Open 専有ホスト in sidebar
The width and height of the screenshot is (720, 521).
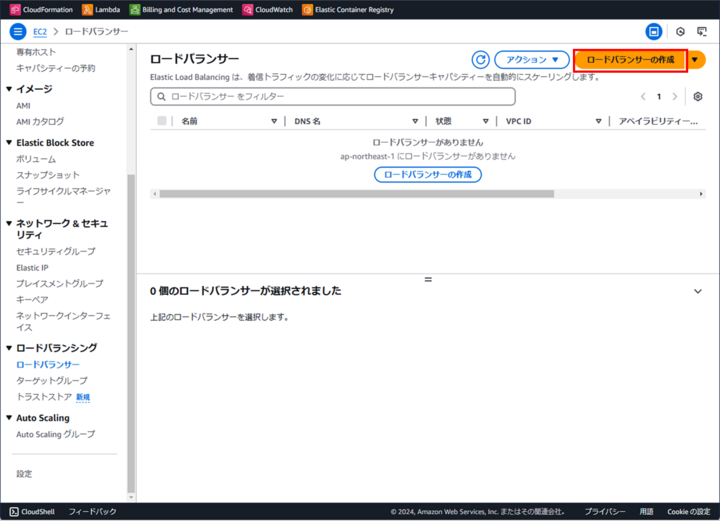tap(36, 52)
